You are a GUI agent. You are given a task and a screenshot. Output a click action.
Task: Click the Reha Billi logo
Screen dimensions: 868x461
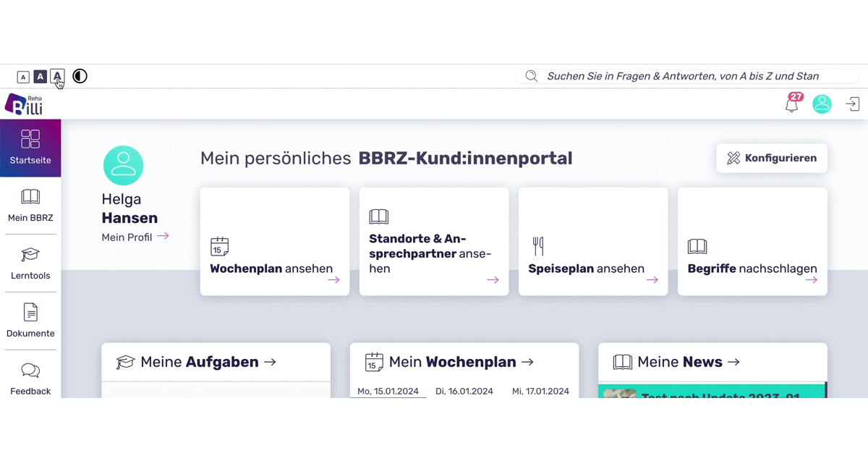[25, 103]
